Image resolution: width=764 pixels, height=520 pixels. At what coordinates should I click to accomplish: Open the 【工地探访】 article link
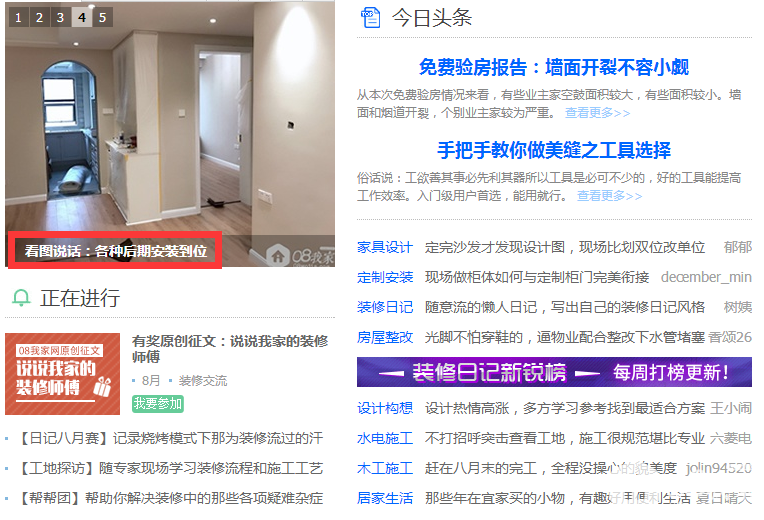coord(169,468)
